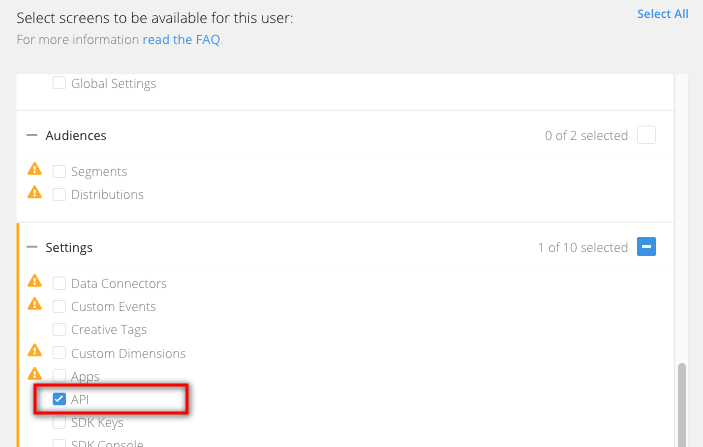
Task: Check the SDK Keys checkbox
Action: coord(59,423)
